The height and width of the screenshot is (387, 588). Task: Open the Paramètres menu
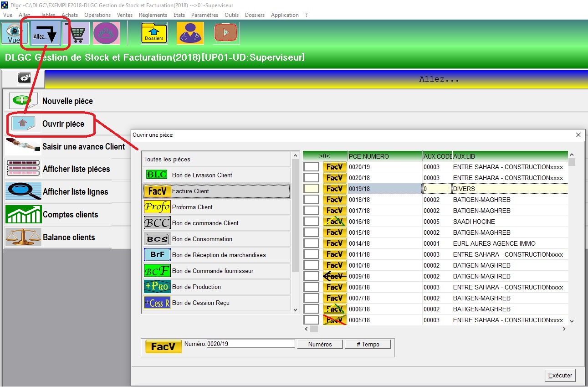pyautogui.click(x=205, y=15)
